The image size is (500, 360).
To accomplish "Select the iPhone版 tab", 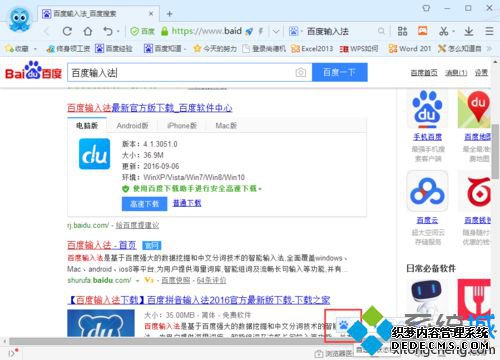I will (182, 126).
